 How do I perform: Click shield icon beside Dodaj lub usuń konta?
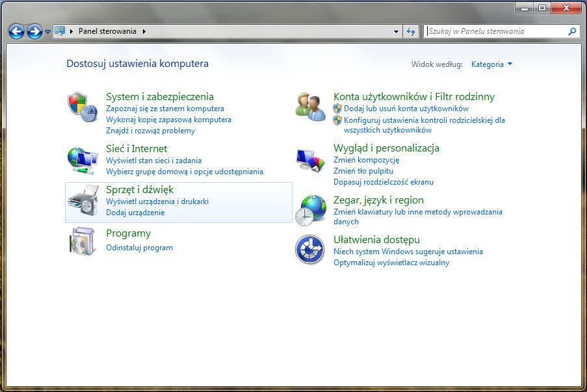(337, 109)
